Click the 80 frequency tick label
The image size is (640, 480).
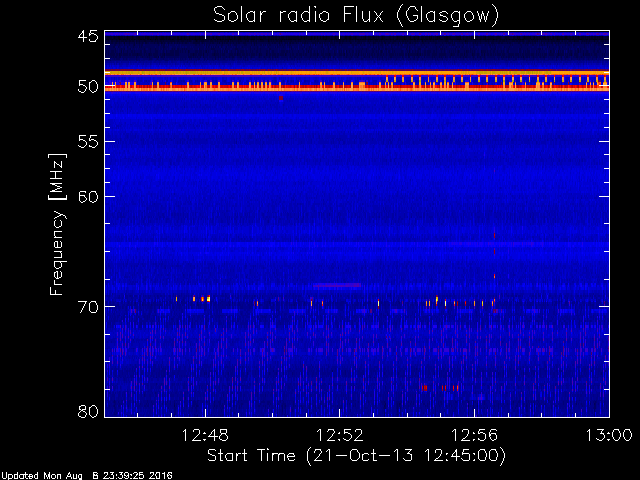tap(88, 411)
